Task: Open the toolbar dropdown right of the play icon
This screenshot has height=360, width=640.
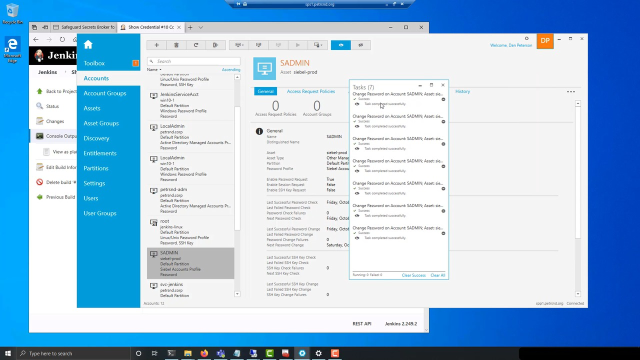Action: point(318,45)
